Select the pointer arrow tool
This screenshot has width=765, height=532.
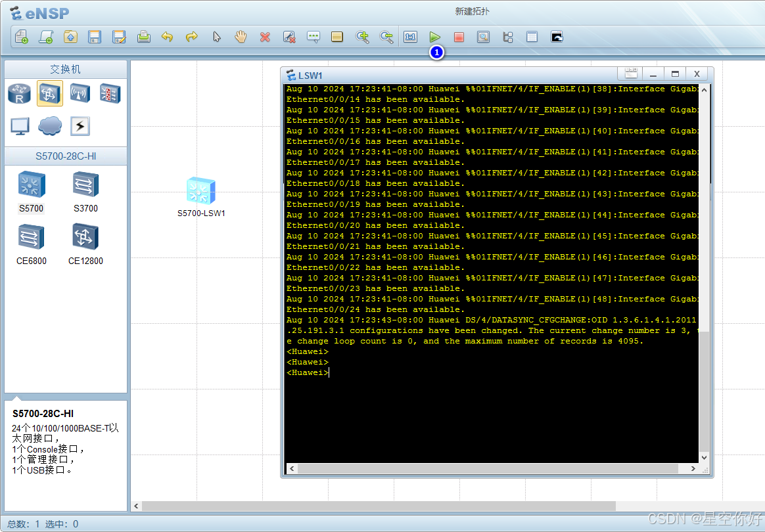(x=217, y=37)
